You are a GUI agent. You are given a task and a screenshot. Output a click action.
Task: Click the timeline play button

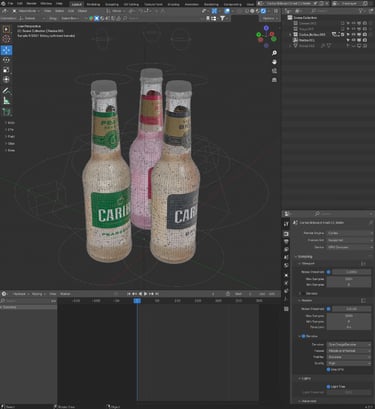coord(146,294)
